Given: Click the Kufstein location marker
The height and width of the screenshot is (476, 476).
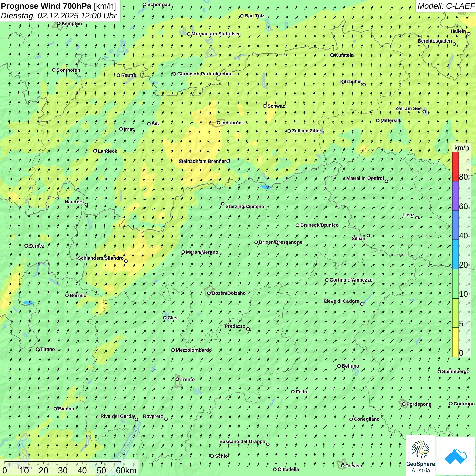Looking at the screenshot, I should click(x=332, y=55).
